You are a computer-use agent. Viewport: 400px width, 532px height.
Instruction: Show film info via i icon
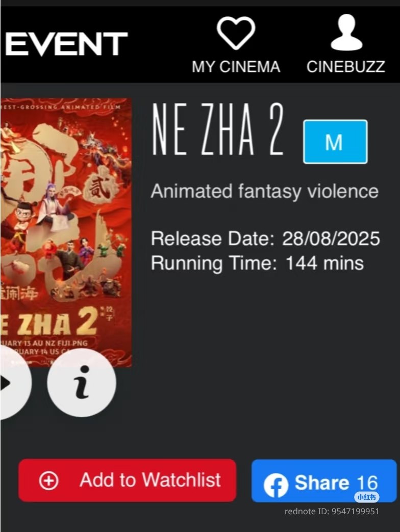82,383
